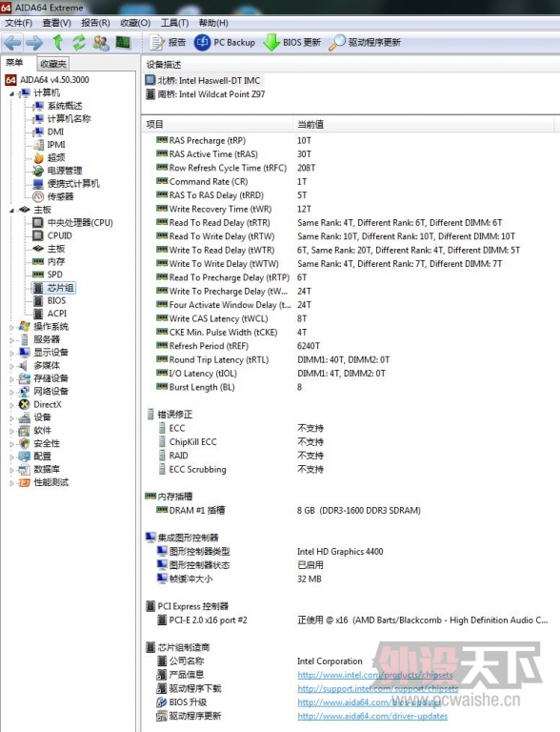The width and height of the screenshot is (560, 732).
Task: Open the 报告 report toolbar button
Action: [168, 43]
